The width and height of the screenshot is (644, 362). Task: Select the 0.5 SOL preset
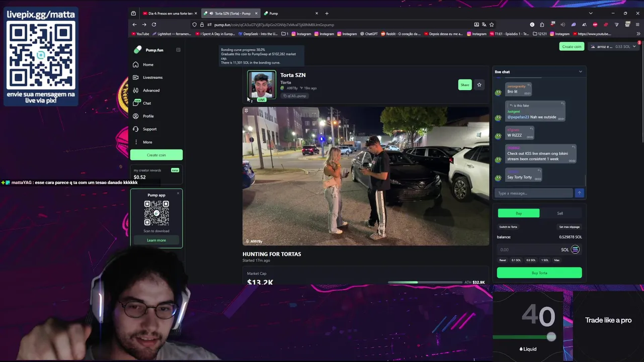click(531, 260)
